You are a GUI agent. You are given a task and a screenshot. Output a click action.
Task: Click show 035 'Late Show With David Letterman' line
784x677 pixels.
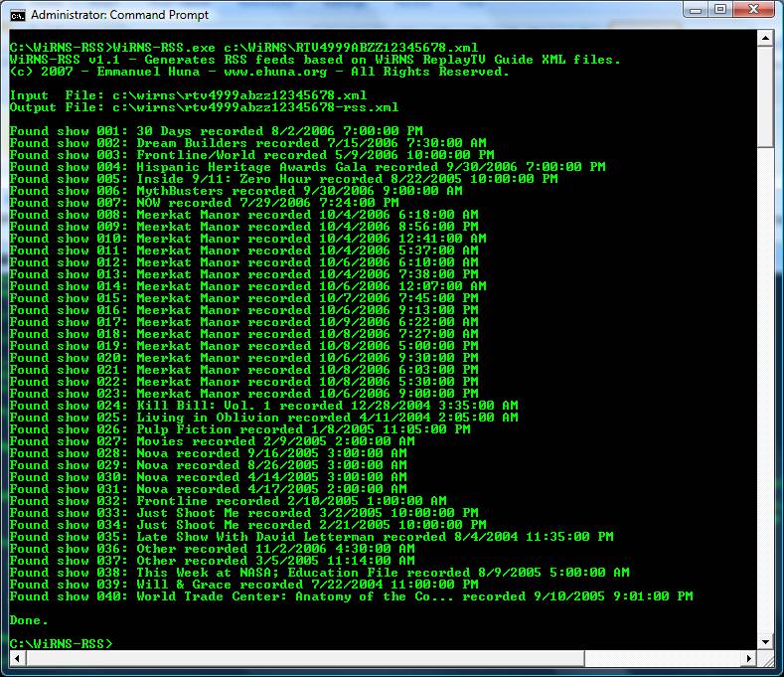point(311,537)
